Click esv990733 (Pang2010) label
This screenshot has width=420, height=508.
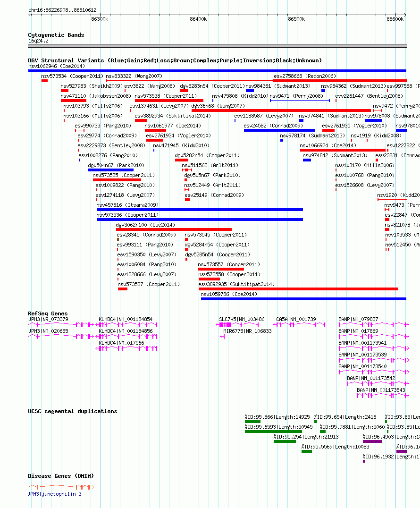[103, 126]
